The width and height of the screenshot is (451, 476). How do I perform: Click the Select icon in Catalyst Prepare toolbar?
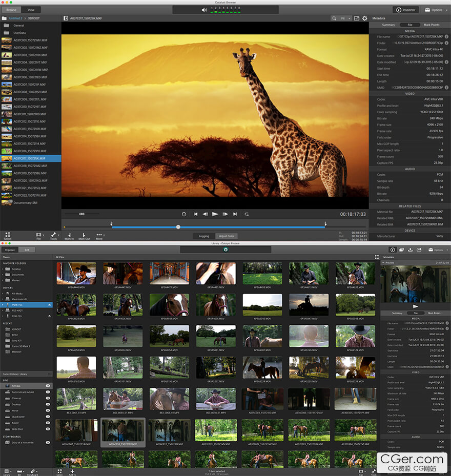coord(59,472)
